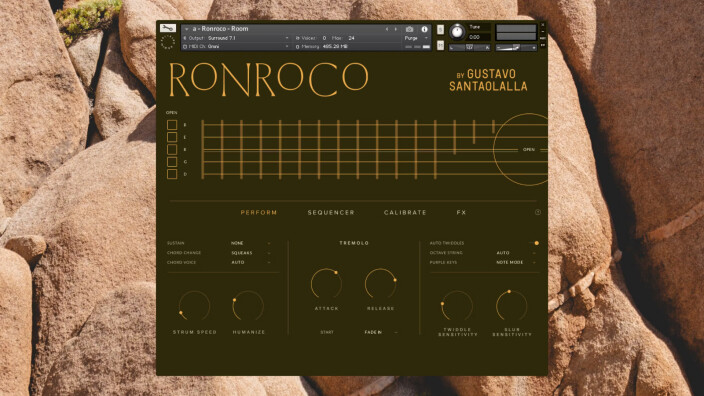704x396 pixels.
Task: Click the Max voices value 24
Action: click(351, 38)
